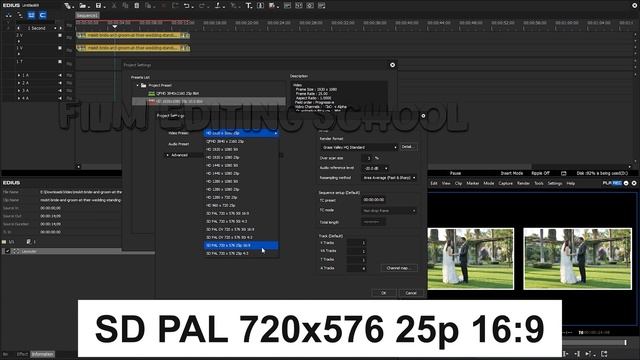Mute the 3 A track speaker icon
This screenshot has width=640, height=360.
click(x=60, y=91)
